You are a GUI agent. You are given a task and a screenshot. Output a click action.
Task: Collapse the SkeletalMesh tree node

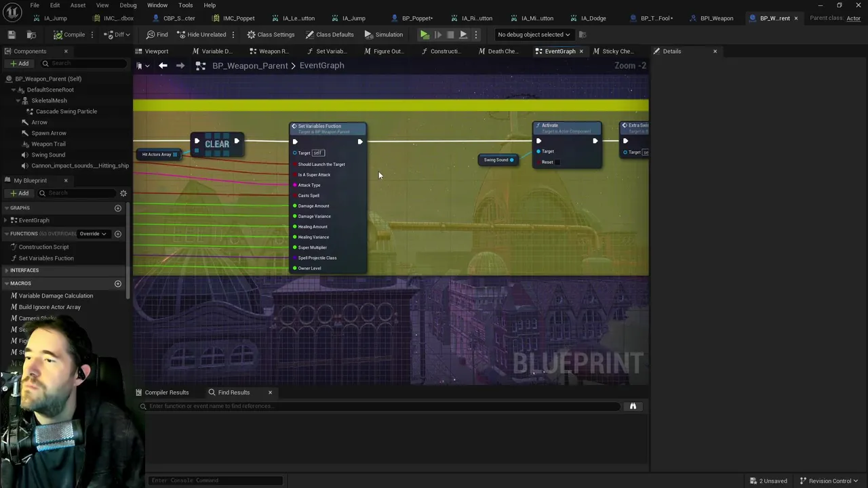pos(18,100)
